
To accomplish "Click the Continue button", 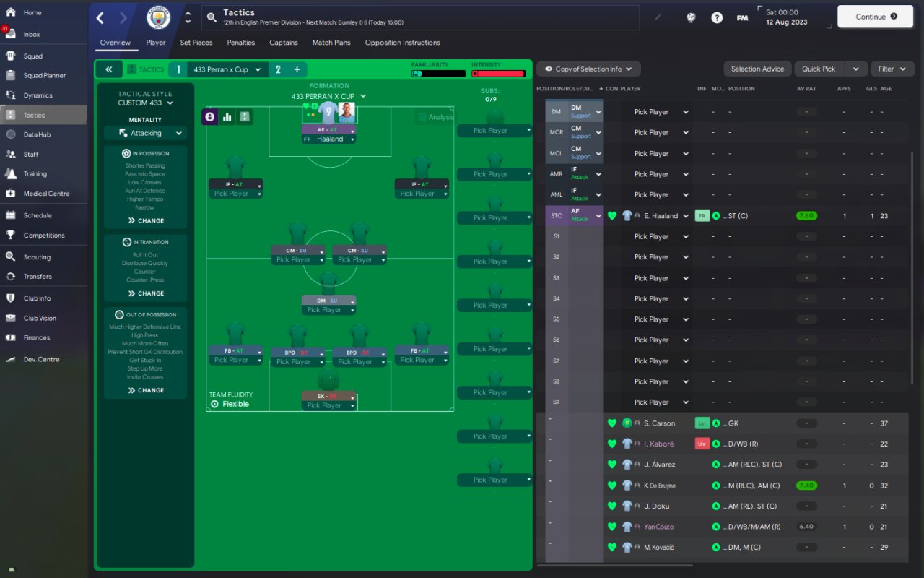I will (876, 17).
